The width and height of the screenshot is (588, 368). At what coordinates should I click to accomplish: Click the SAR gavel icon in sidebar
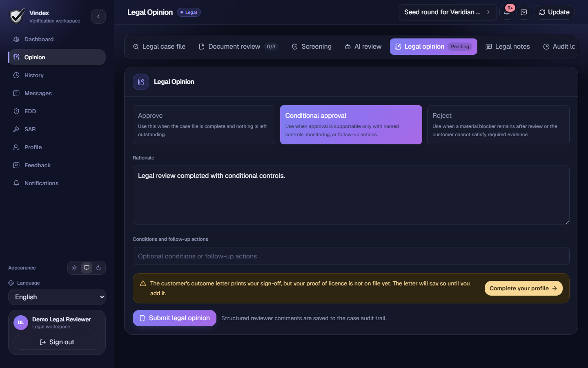pos(16,129)
